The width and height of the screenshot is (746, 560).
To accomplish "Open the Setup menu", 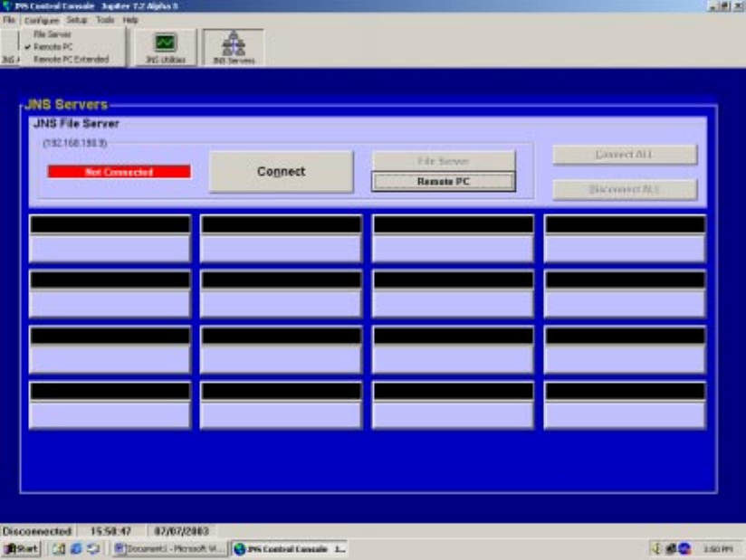I will pos(76,20).
